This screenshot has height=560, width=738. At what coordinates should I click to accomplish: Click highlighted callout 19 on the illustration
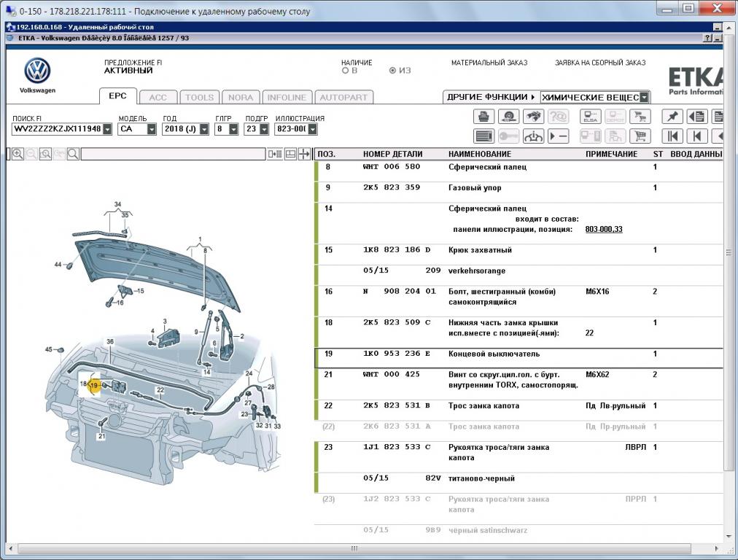(95, 386)
